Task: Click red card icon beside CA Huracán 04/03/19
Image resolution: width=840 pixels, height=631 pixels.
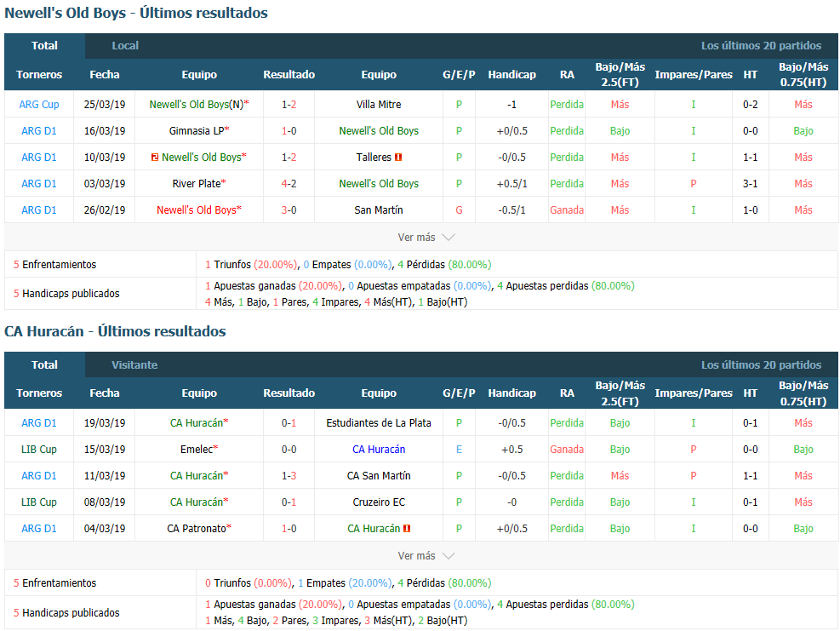Action: (407, 529)
